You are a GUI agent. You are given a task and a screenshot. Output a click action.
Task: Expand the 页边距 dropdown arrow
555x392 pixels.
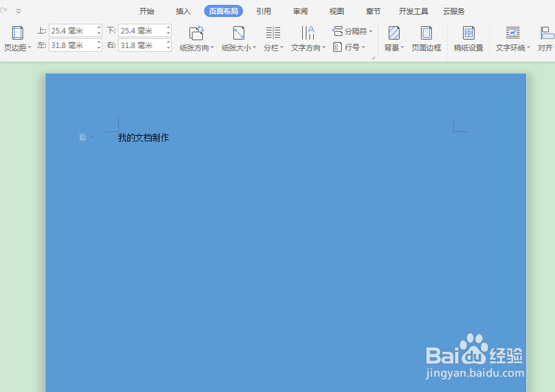pyautogui.click(x=29, y=47)
